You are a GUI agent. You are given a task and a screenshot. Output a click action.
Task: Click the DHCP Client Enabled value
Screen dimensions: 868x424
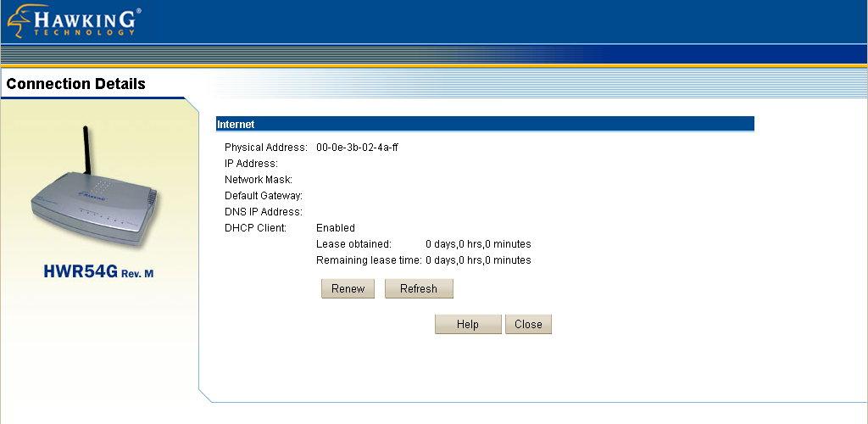[x=336, y=227]
